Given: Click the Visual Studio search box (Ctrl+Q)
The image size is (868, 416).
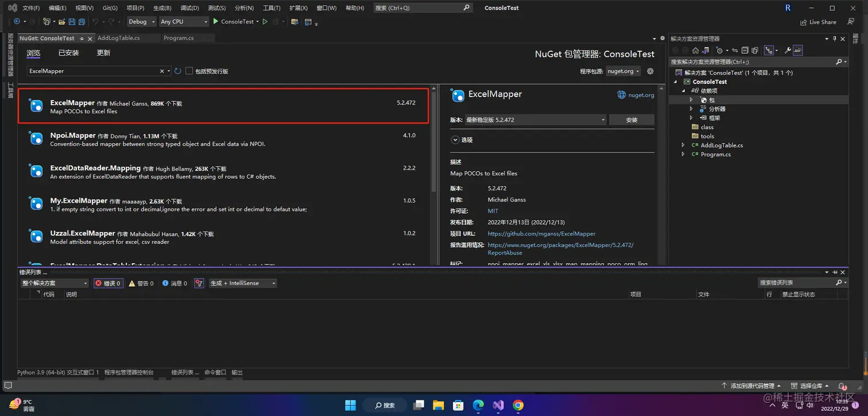Looking at the screenshot, I should (x=423, y=8).
